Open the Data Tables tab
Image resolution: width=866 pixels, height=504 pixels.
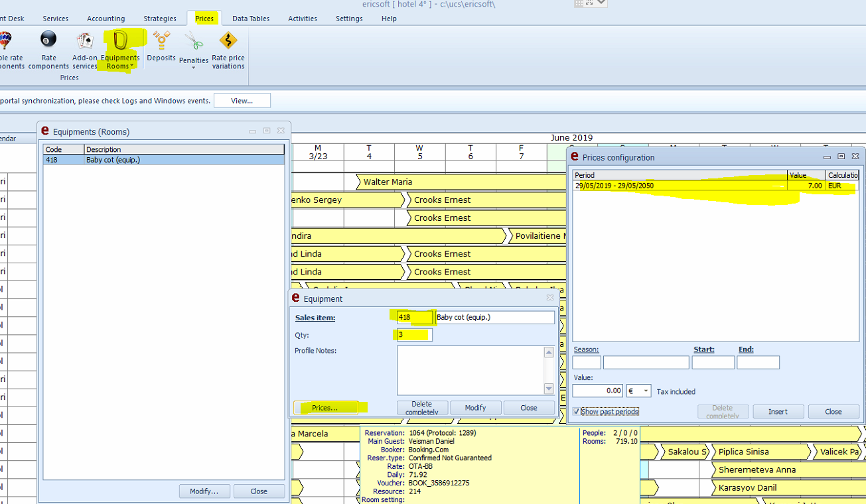coord(251,19)
